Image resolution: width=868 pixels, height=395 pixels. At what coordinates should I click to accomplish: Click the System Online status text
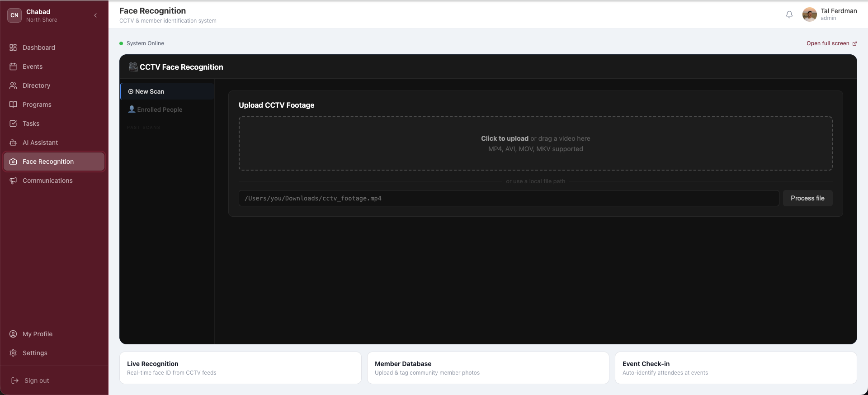145,43
